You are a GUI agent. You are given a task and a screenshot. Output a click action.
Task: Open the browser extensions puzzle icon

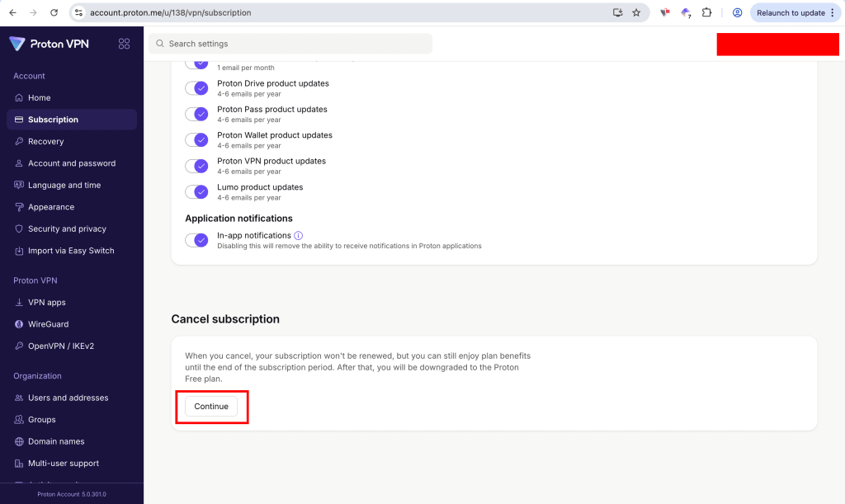(x=706, y=13)
